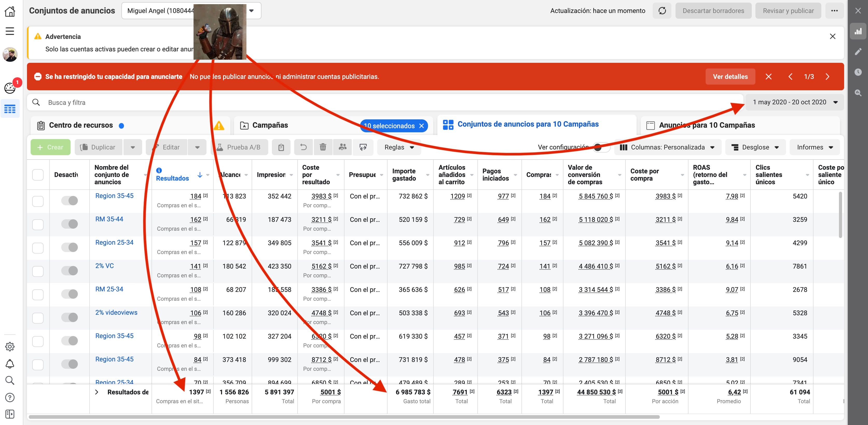The height and width of the screenshot is (425, 868).
Task: Open the hamburger menu in sidebar
Action: [x=10, y=31]
